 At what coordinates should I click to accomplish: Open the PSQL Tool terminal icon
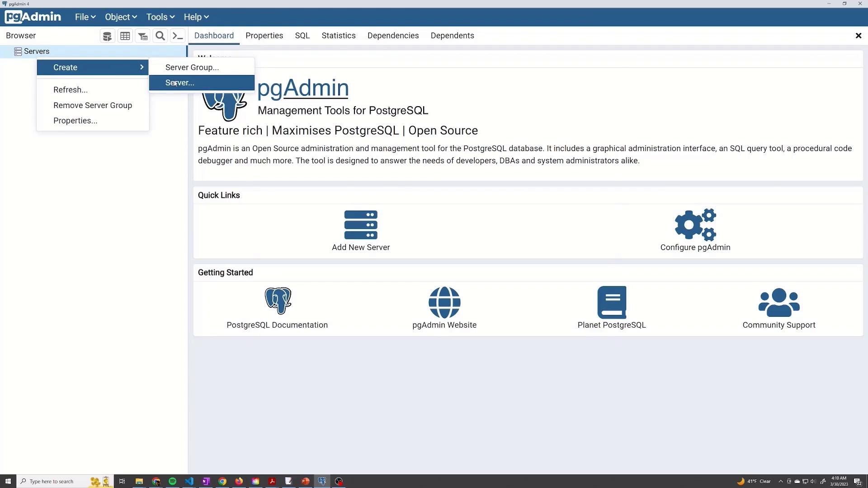coord(178,36)
